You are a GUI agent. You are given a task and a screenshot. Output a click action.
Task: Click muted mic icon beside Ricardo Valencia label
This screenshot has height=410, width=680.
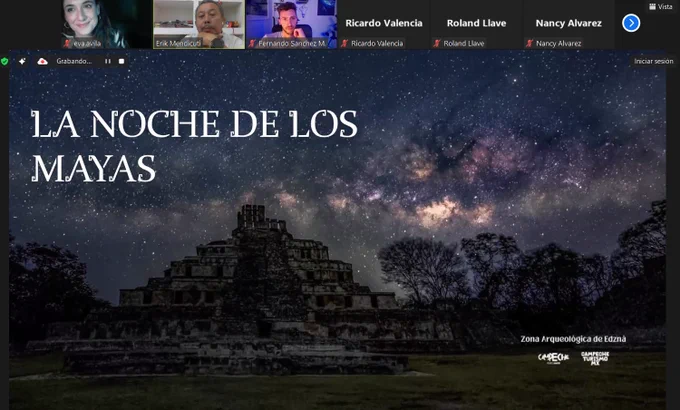pyautogui.click(x=345, y=43)
